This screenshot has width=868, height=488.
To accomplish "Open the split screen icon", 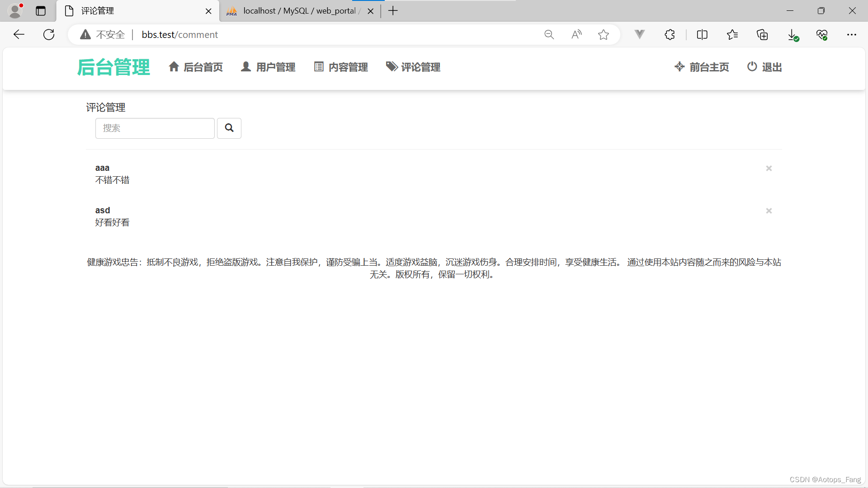I will click(702, 35).
